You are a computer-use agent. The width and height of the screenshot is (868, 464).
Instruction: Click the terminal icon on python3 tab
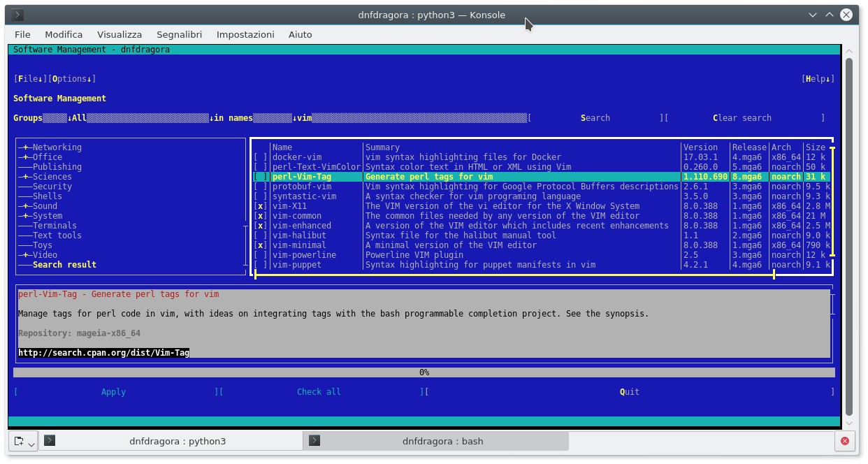[50, 441]
